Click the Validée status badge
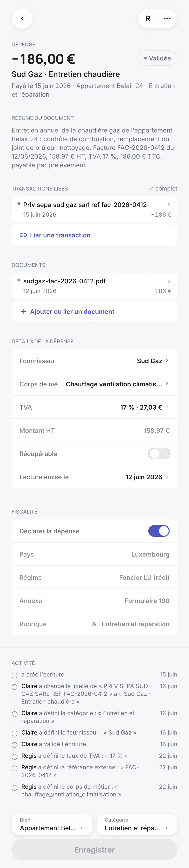Viewport: 189px width, 868px height. 157,58
